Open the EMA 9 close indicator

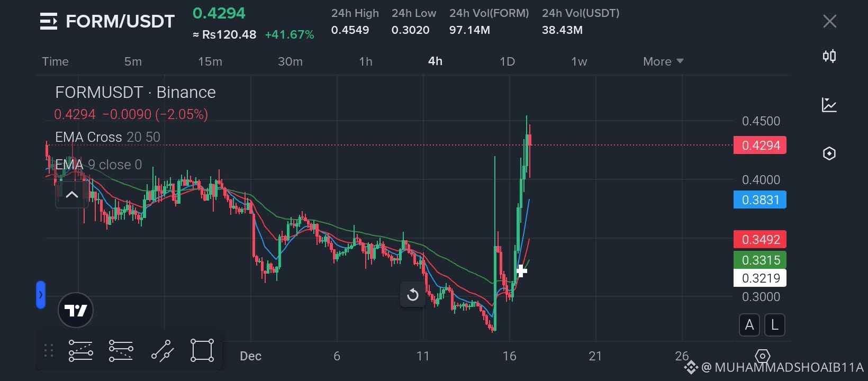click(98, 165)
